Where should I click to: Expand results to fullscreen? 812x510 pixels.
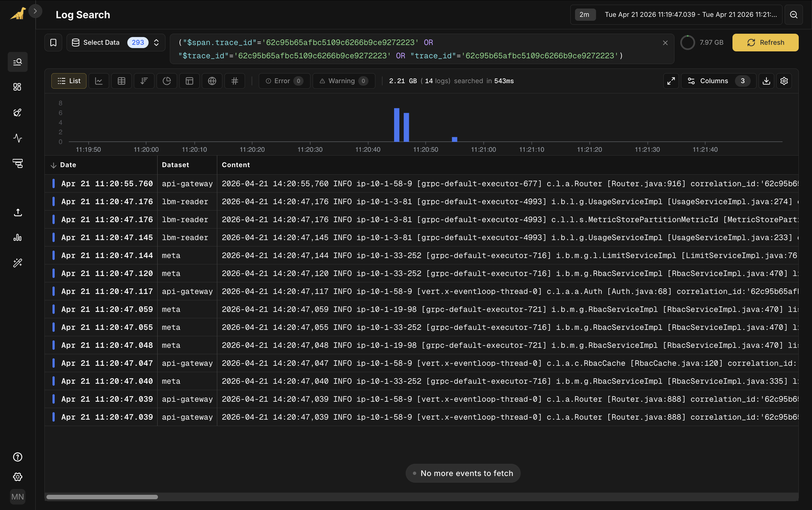click(x=671, y=81)
